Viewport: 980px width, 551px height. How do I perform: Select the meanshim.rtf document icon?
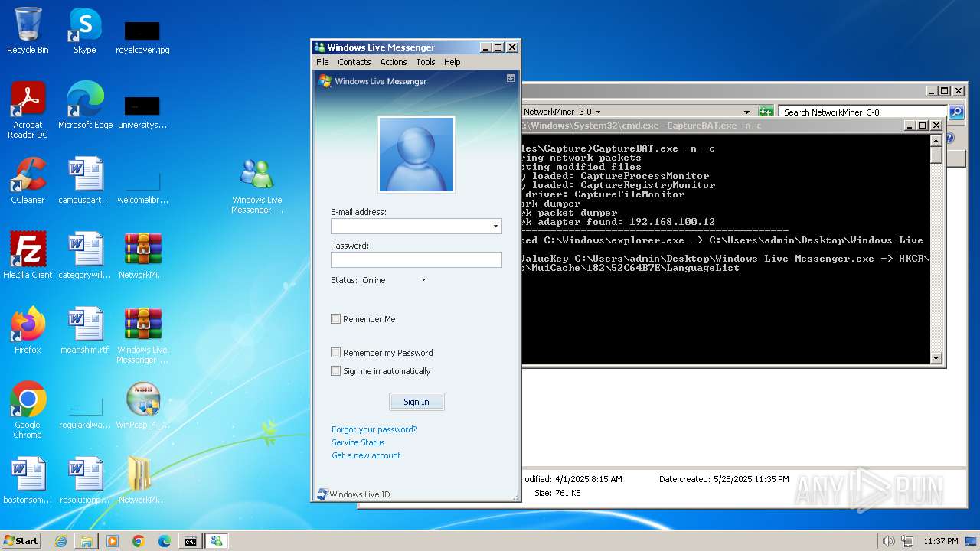85,331
